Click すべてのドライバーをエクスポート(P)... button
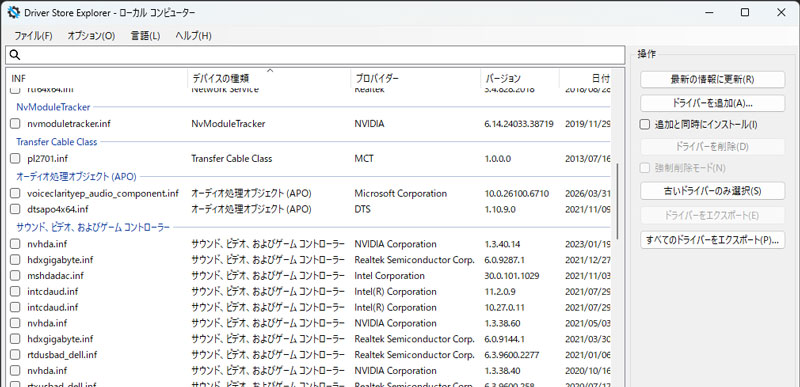Screen dimensions: 800x387 (x=712, y=240)
